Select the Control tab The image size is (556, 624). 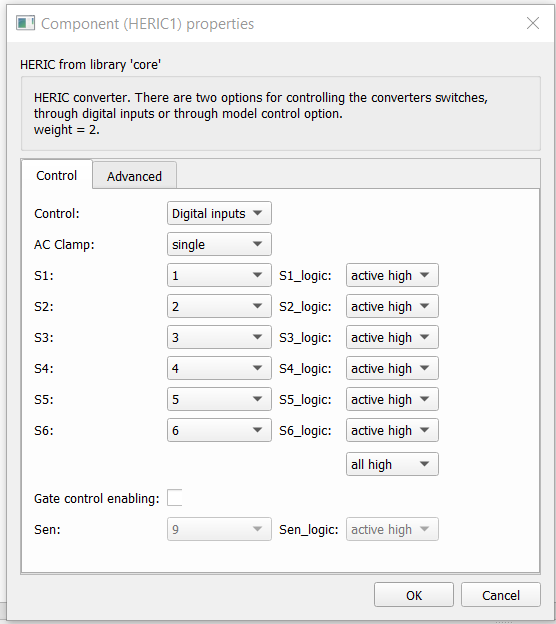(x=57, y=175)
